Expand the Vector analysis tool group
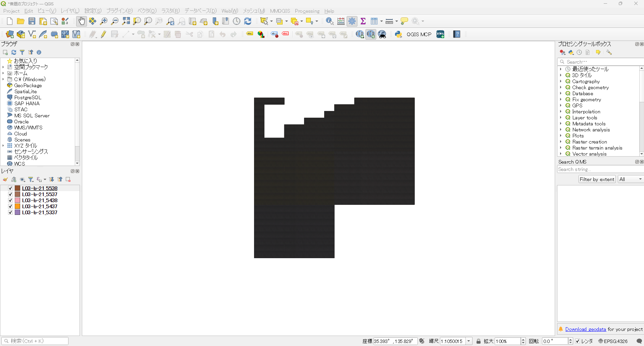The height and width of the screenshot is (346, 644). 561,154
